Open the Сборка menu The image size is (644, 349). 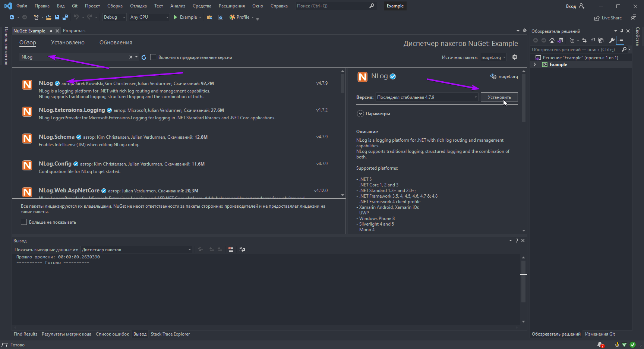point(115,6)
